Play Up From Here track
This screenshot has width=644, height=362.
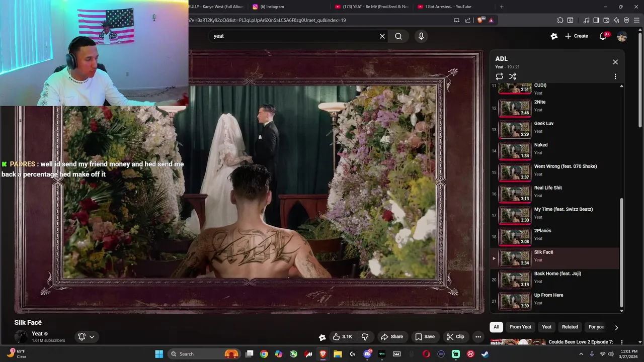(x=555, y=301)
